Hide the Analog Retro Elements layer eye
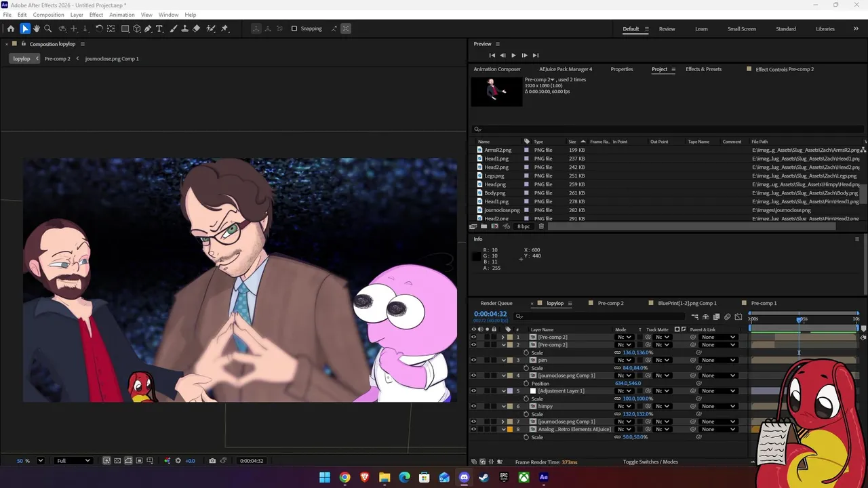The image size is (868, 488). 473,429
